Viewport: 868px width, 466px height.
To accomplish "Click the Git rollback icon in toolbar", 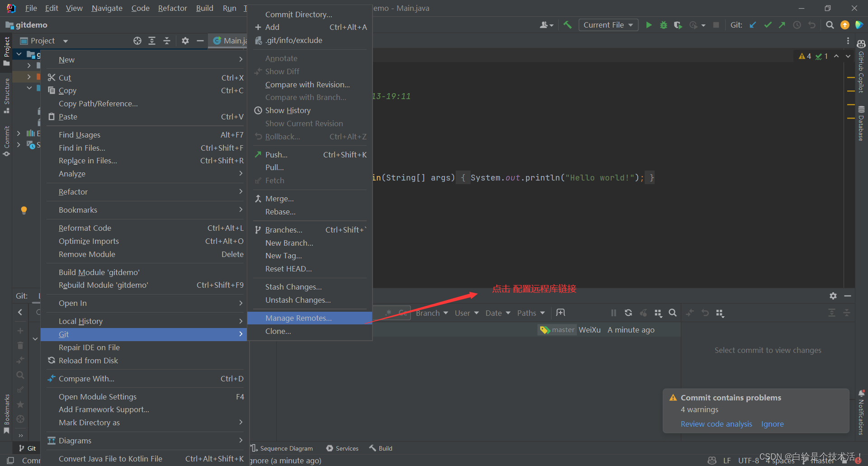I will [812, 25].
